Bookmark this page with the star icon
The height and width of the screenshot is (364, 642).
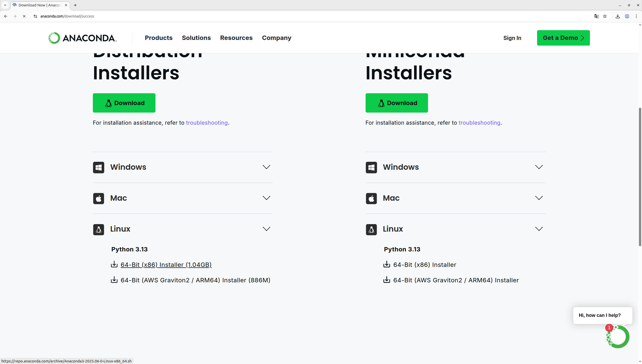point(605,16)
